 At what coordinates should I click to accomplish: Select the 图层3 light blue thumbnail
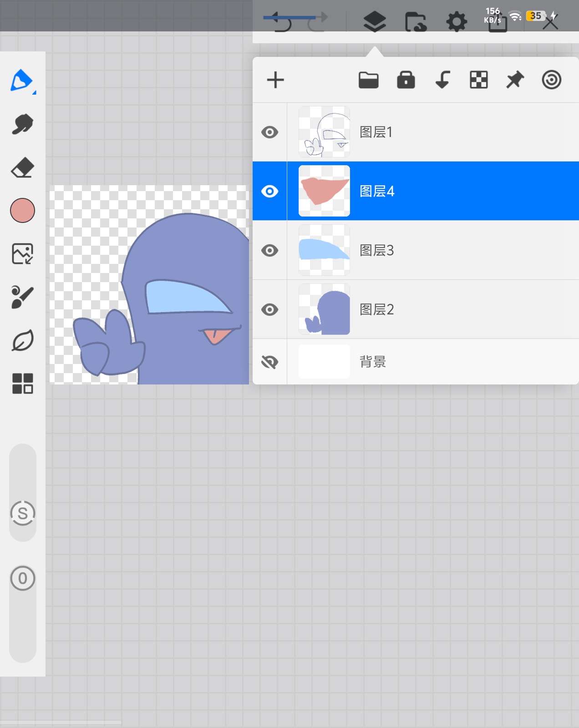[x=324, y=250]
